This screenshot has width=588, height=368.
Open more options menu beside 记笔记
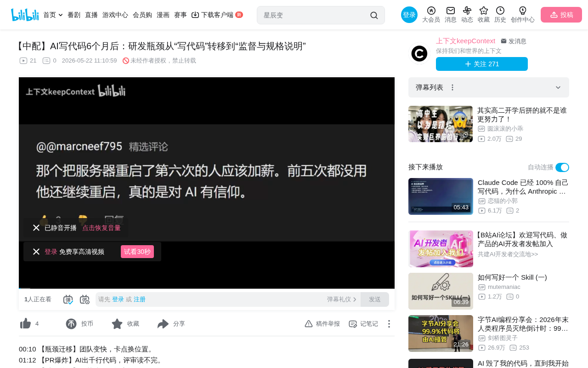(389, 324)
